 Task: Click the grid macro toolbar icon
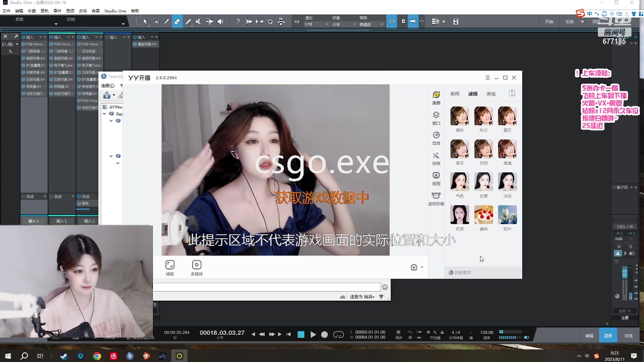click(x=436, y=22)
